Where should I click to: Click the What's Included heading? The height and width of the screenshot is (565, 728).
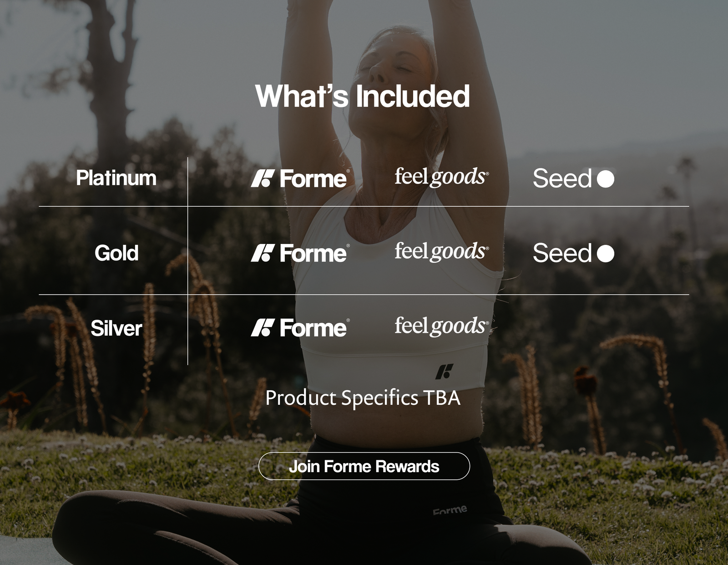click(x=363, y=97)
